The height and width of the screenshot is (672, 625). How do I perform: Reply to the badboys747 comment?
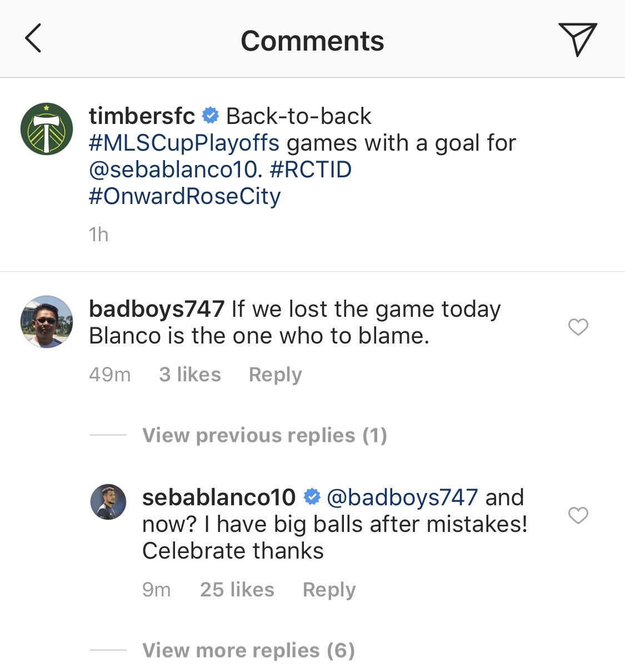click(x=275, y=375)
